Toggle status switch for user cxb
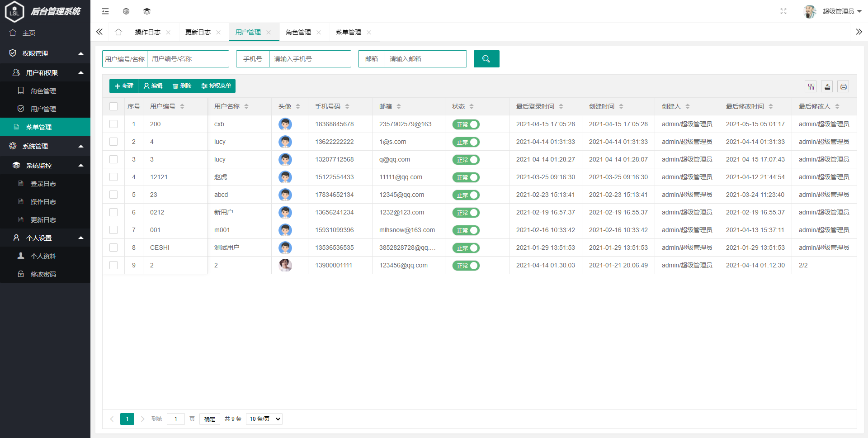The height and width of the screenshot is (438, 868). pos(466,124)
